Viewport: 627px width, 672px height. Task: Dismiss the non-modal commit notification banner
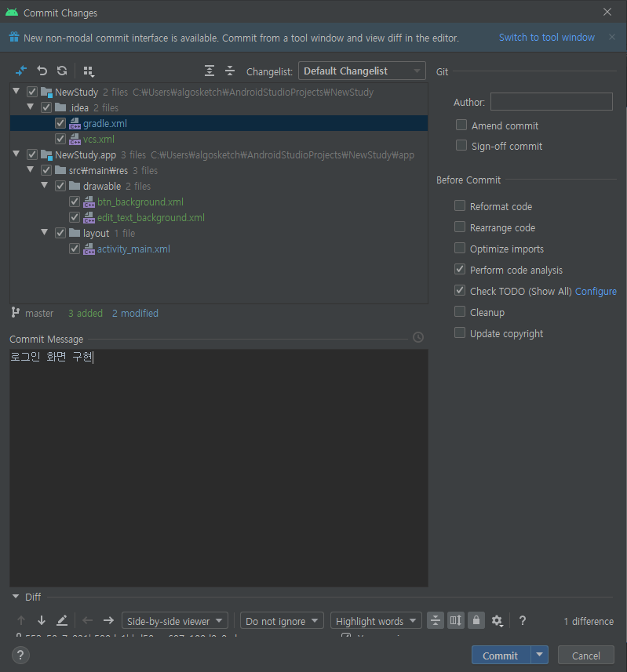(x=612, y=38)
